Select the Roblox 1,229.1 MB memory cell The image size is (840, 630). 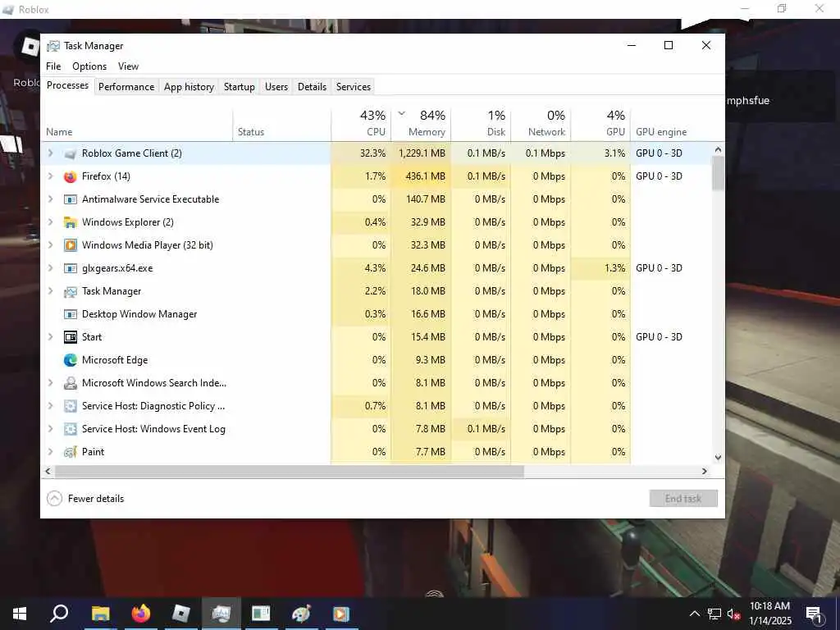click(x=422, y=153)
